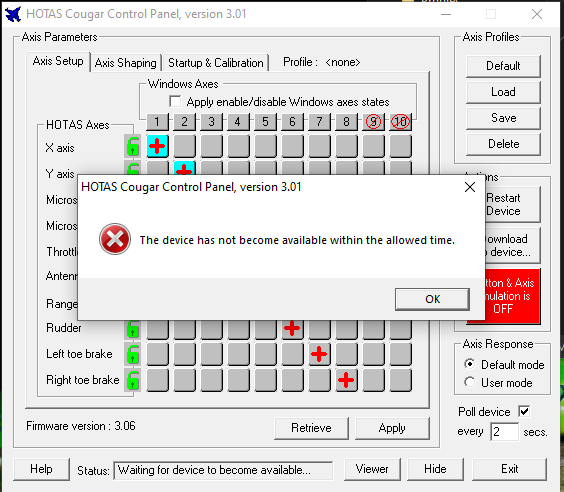Click Windows axis 6 column header
The width and height of the screenshot is (564, 492).
pos(292,122)
